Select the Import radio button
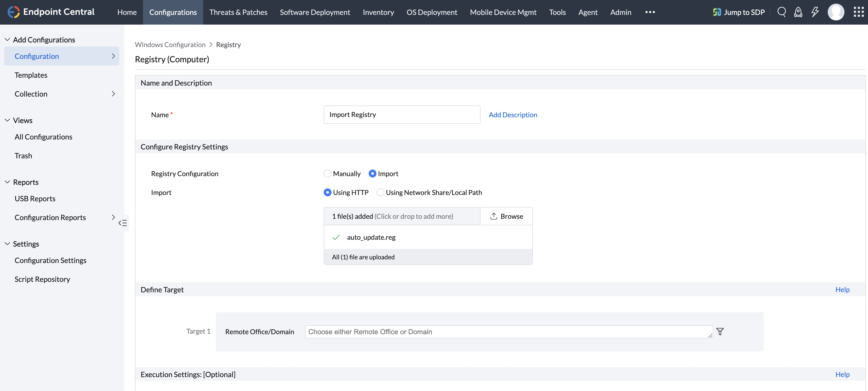Image resolution: width=868 pixels, height=391 pixels. pos(372,174)
